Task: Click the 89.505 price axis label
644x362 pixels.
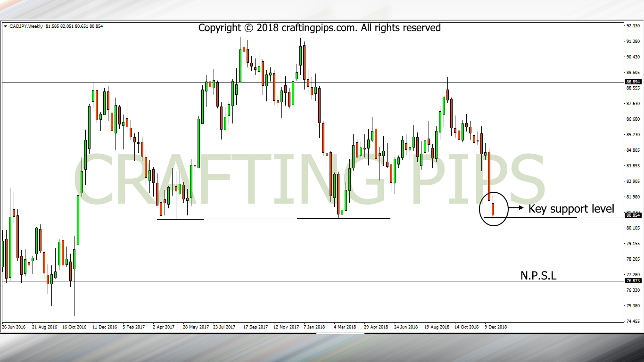Action: click(633, 73)
